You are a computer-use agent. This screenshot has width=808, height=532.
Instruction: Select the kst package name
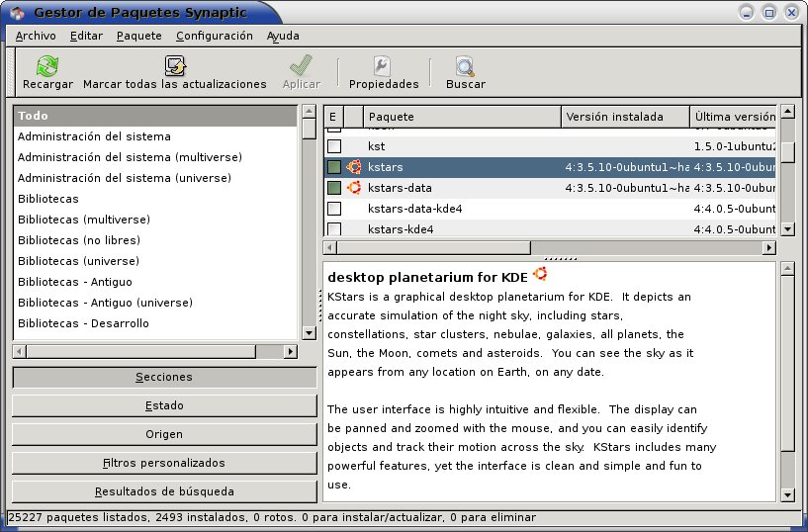point(376,146)
